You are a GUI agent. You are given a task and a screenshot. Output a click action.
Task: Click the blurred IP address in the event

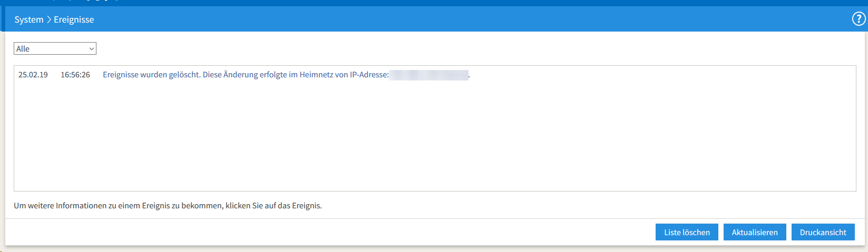pyautogui.click(x=430, y=75)
